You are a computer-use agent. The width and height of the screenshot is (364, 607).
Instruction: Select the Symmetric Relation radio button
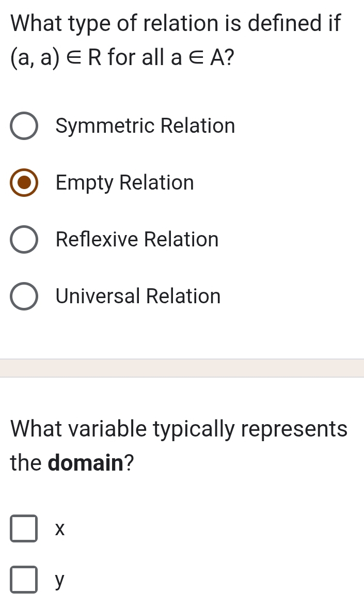point(24,126)
